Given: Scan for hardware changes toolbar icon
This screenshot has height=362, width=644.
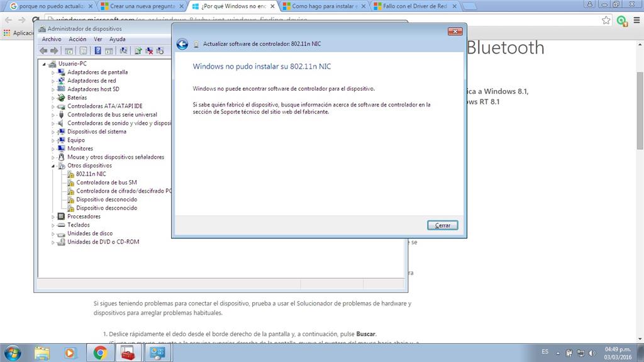Looking at the screenshot, I should [123, 50].
